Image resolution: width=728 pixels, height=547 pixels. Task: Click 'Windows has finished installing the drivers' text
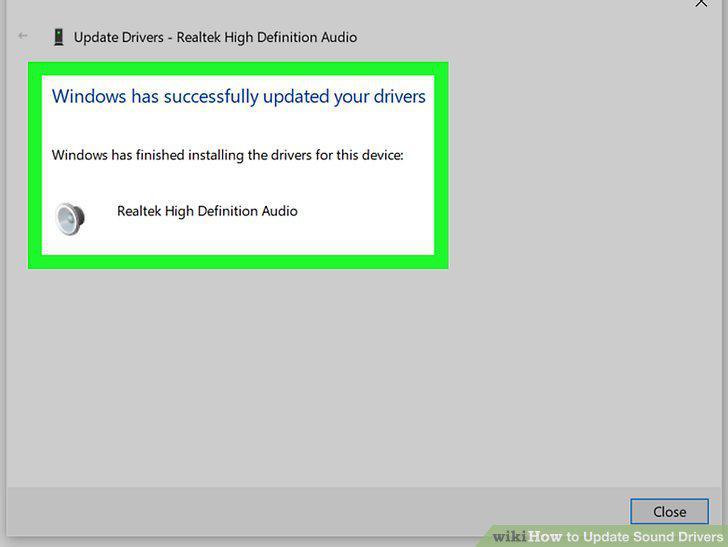tap(228, 155)
